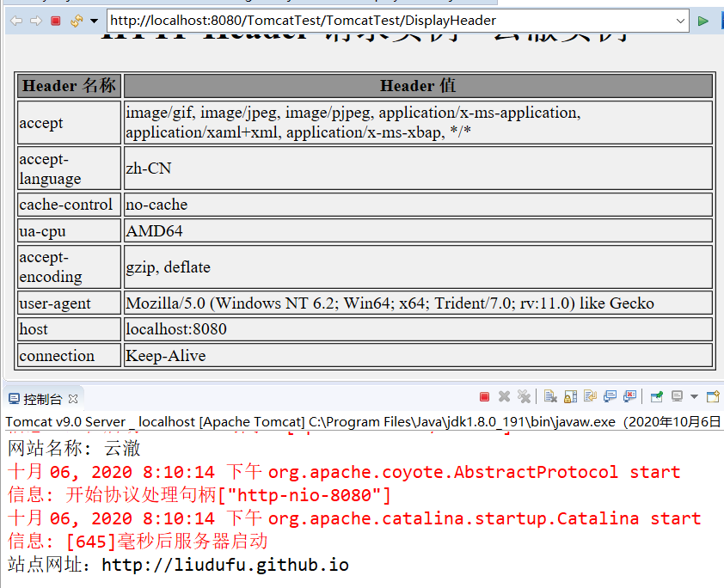Click the 'Header 值' column header

coord(419,86)
